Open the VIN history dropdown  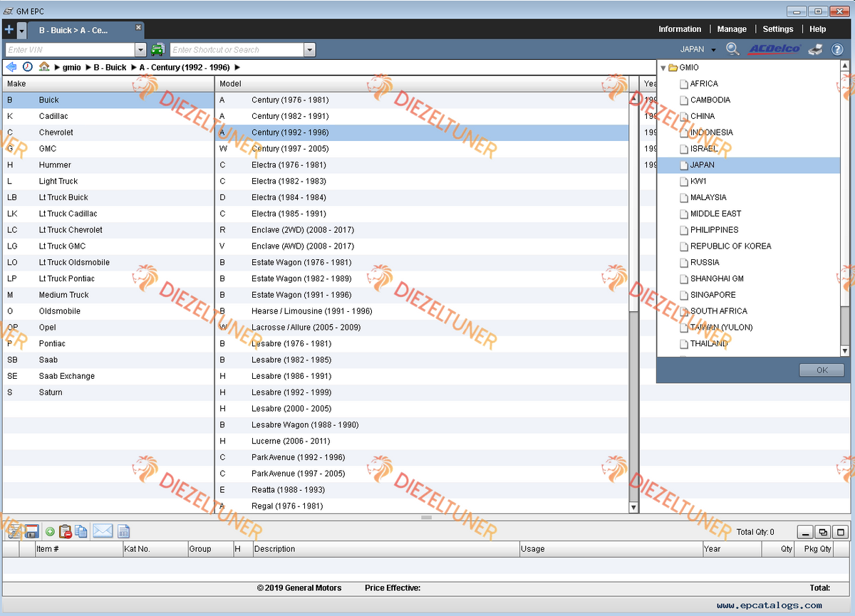coord(140,50)
